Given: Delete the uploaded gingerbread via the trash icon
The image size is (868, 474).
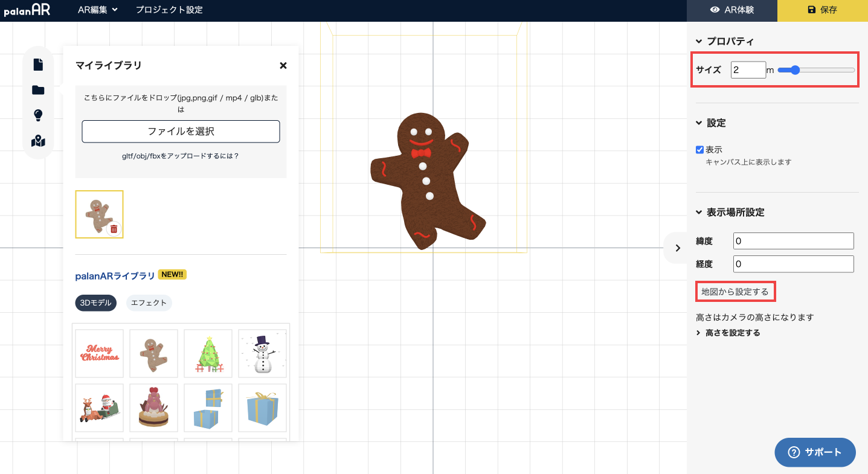Looking at the screenshot, I should click(114, 229).
